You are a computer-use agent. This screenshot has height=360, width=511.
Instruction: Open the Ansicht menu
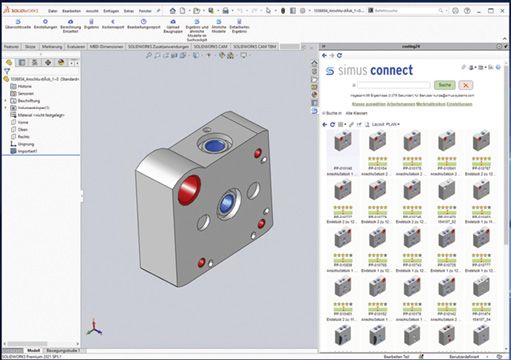[x=92, y=11]
